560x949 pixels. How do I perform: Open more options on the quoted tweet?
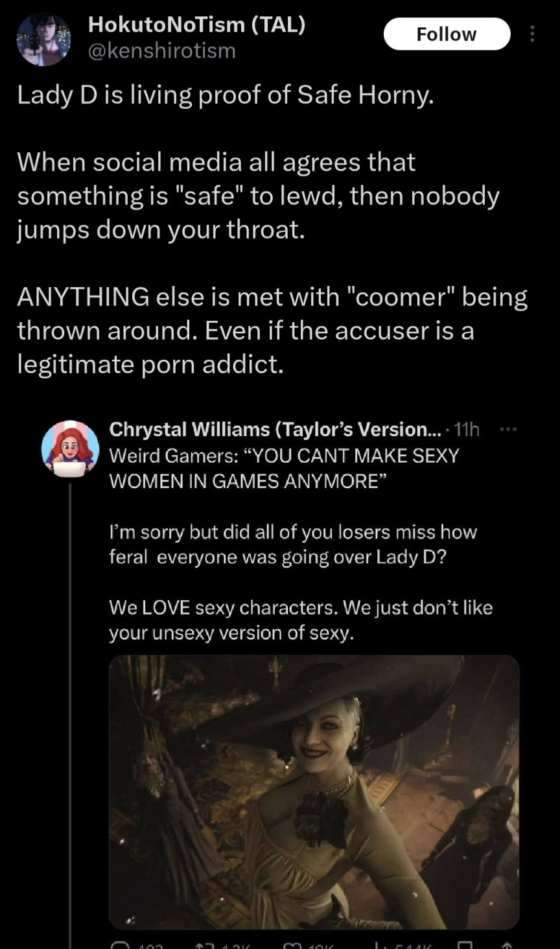(x=509, y=429)
